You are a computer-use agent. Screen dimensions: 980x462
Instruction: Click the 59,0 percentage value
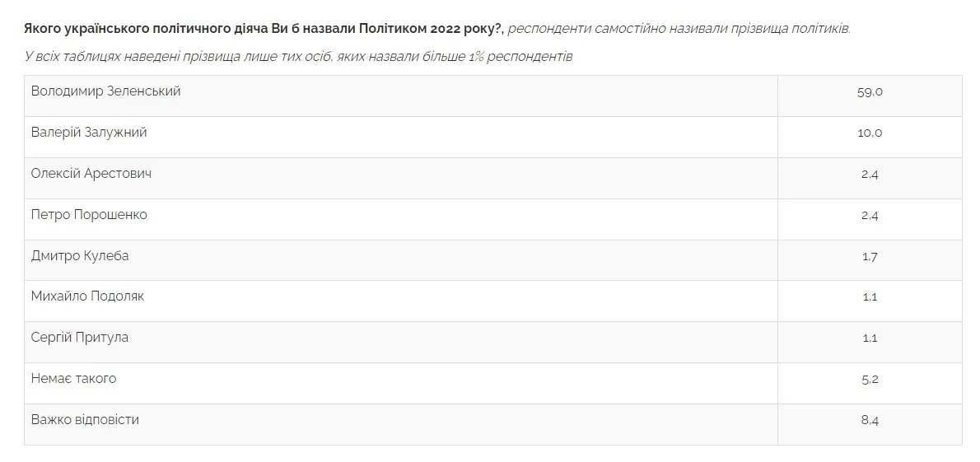(x=870, y=92)
